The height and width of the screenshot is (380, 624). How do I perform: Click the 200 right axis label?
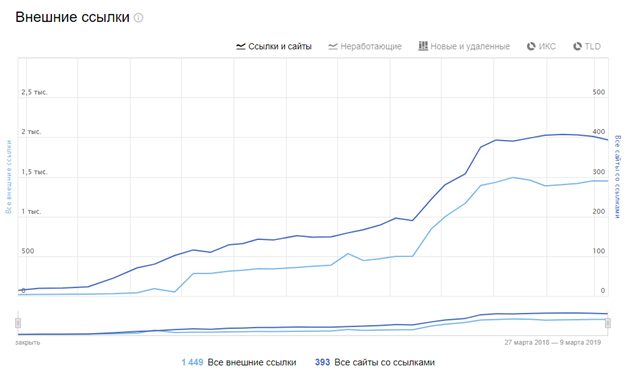(x=599, y=211)
